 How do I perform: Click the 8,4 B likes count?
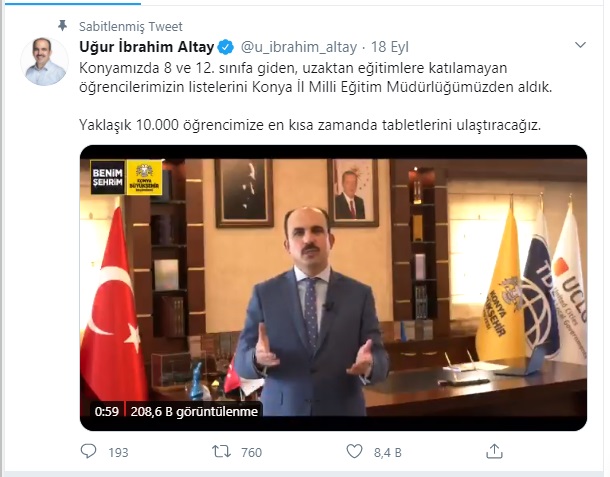point(387,452)
